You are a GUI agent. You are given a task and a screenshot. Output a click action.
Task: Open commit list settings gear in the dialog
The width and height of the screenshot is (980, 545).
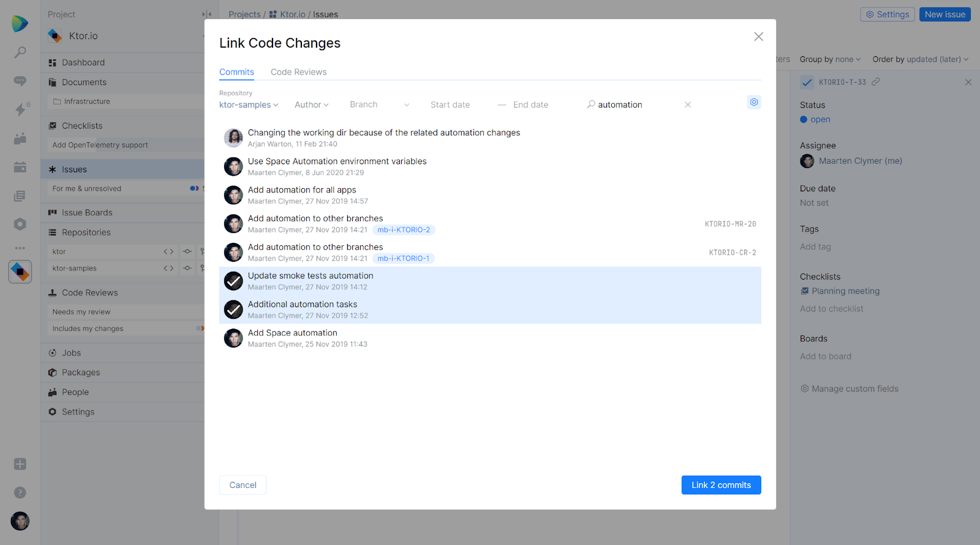point(754,102)
